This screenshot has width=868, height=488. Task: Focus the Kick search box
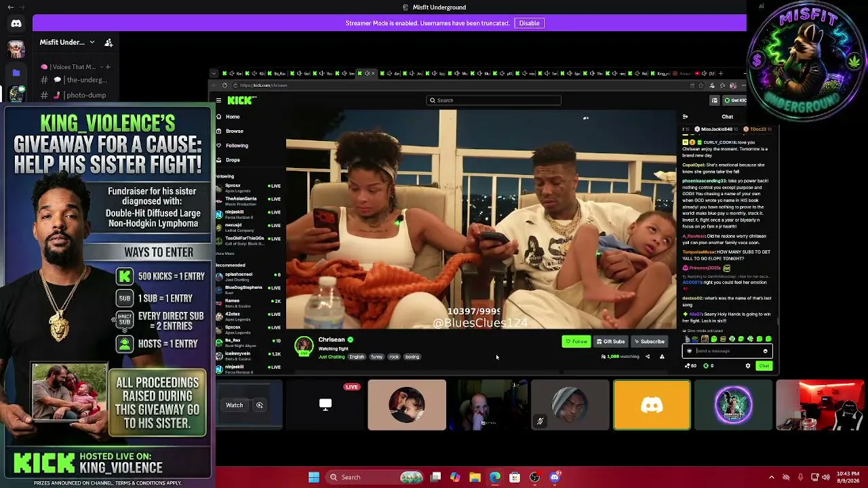494,100
